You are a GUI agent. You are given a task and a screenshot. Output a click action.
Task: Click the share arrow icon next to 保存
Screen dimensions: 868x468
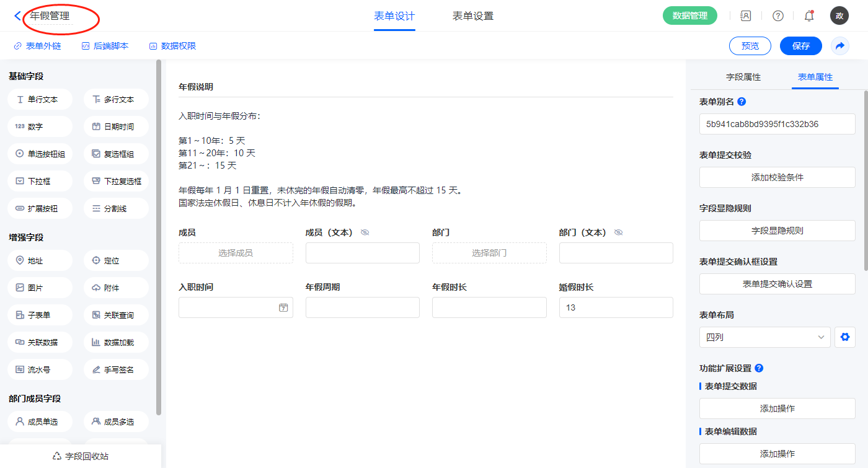pyautogui.click(x=840, y=46)
